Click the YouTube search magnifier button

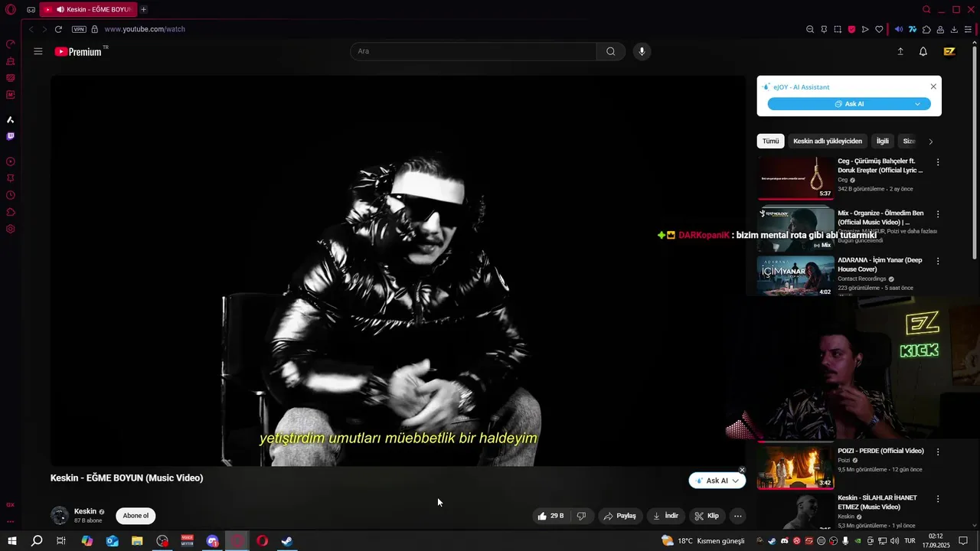610,51
